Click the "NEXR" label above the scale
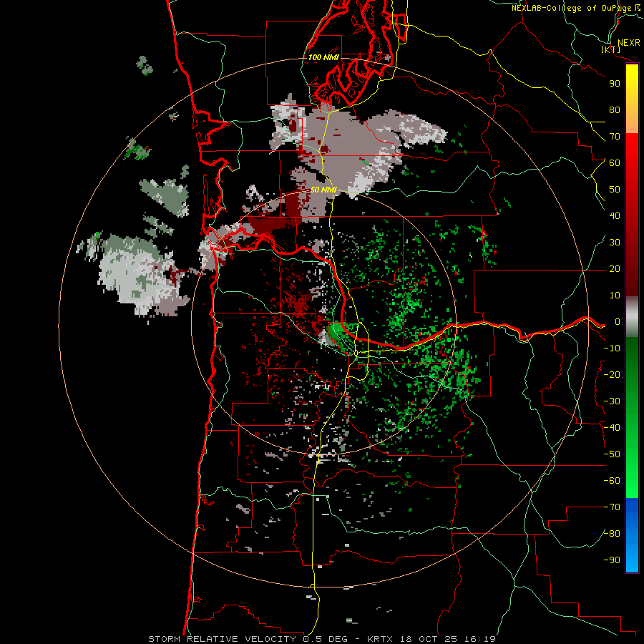 (628, 43)
